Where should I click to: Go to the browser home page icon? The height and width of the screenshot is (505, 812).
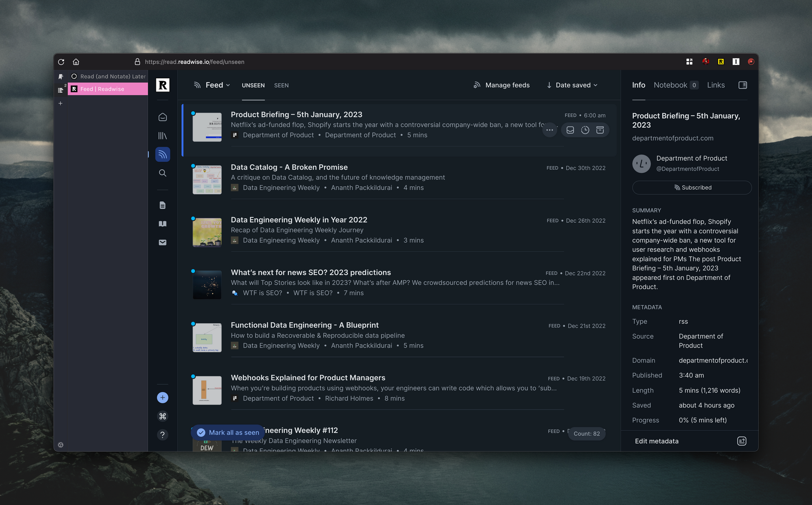76,62
